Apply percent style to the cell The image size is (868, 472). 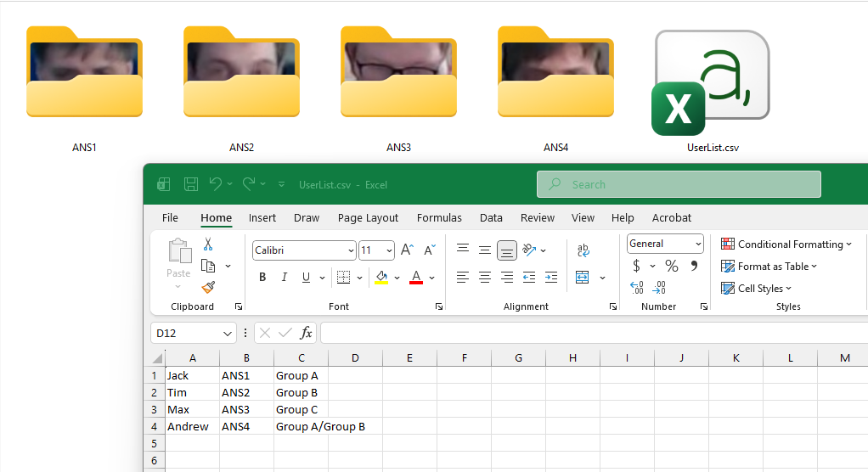click(x=671, y=267)
